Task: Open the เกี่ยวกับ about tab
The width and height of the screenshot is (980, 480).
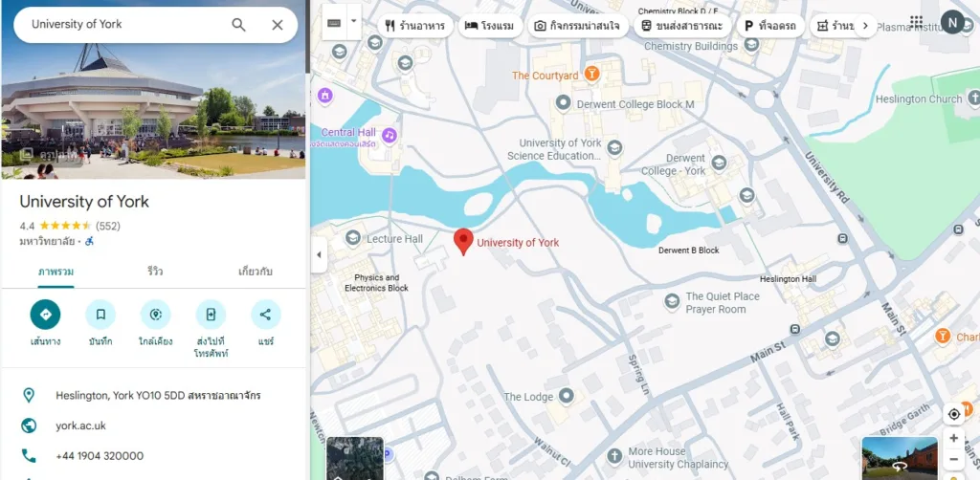Action: click(255, 272)
